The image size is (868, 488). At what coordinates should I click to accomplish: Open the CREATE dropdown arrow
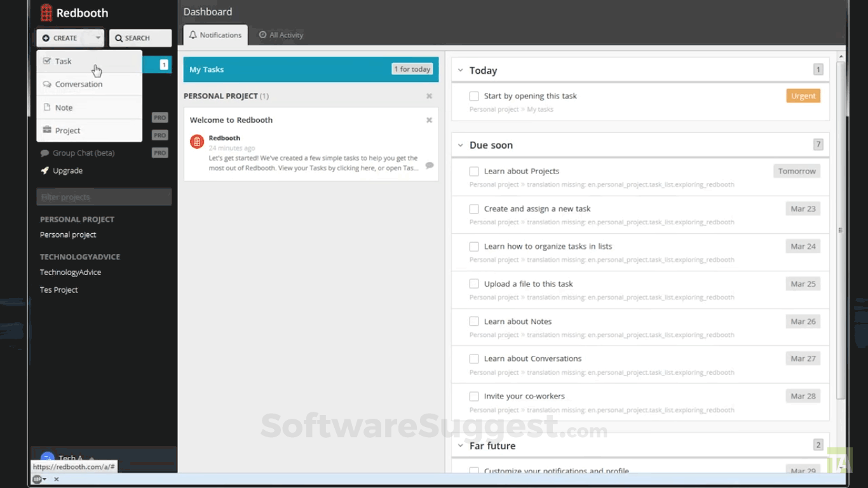[98, 38]
